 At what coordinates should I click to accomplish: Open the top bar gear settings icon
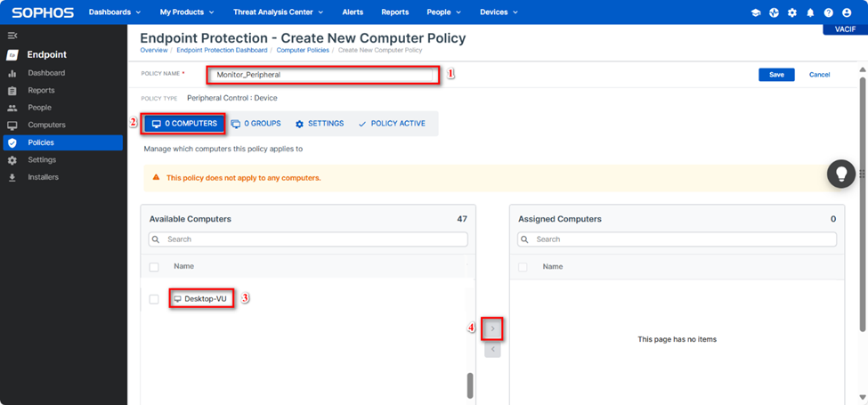pyautogui.click(x=791, y=12)
